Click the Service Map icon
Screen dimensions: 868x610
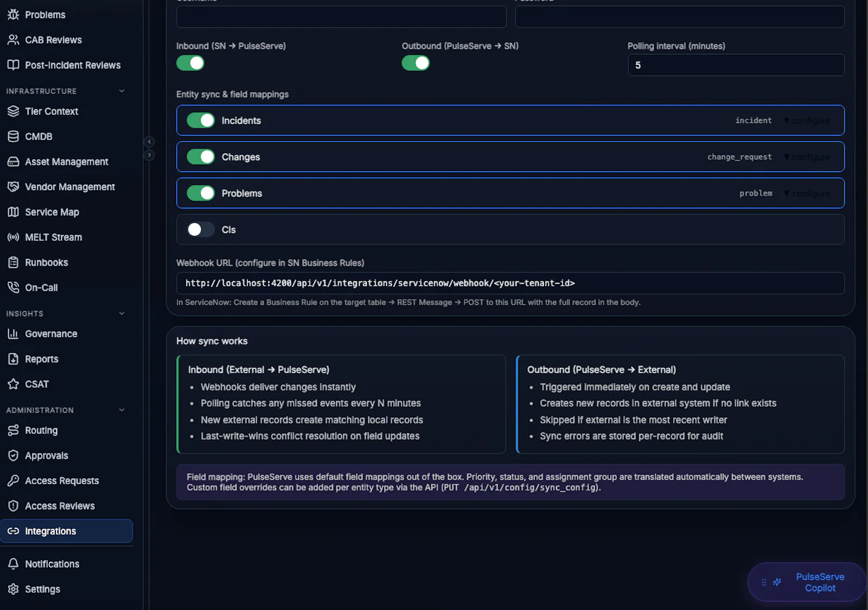[x=13, y=212]
